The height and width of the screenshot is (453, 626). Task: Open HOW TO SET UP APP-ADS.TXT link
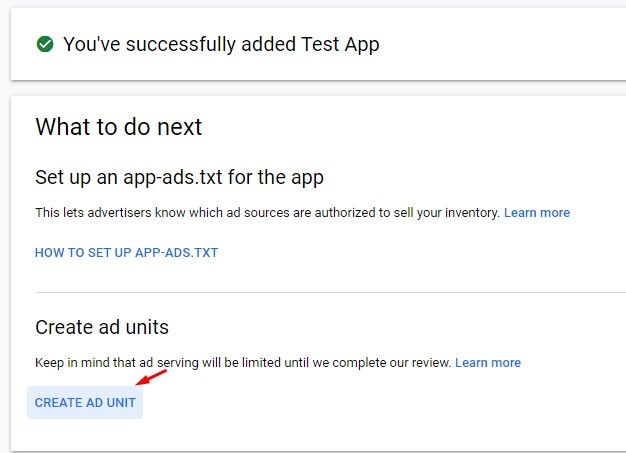coord(126,253)
